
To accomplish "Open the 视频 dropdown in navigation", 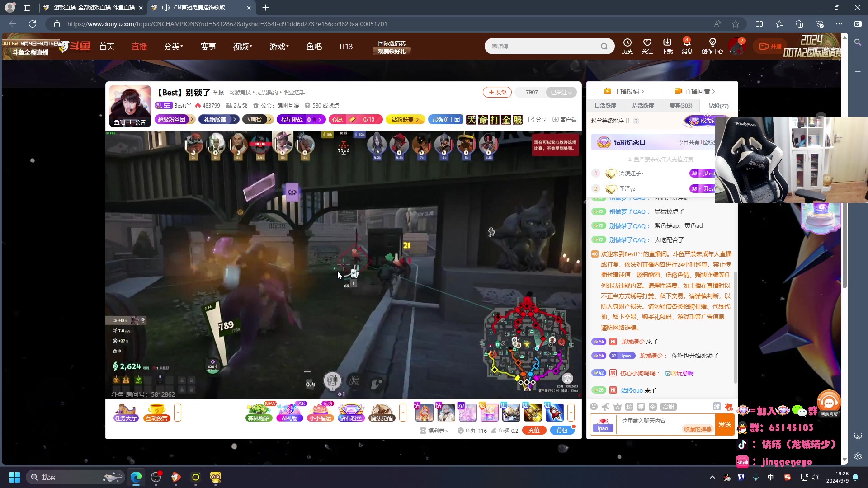I will click(242, 47).
